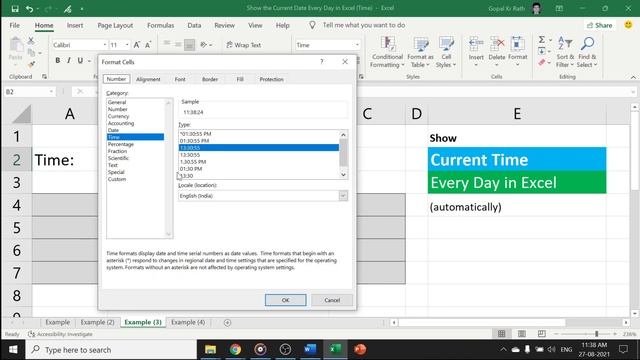Open the Formulas ribbon tab

(x=160, y=25)
